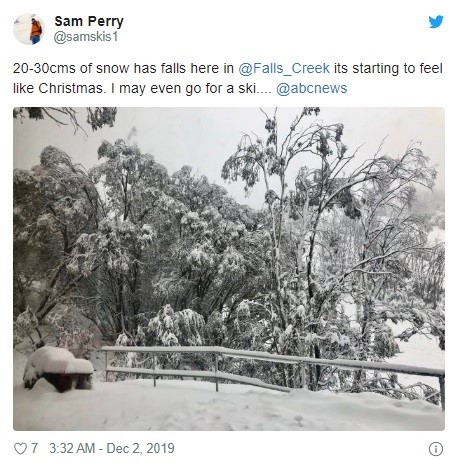Click the blue Twitter bird logo
The width and height of the screenshot is (458, 466).
pos(436,22)
